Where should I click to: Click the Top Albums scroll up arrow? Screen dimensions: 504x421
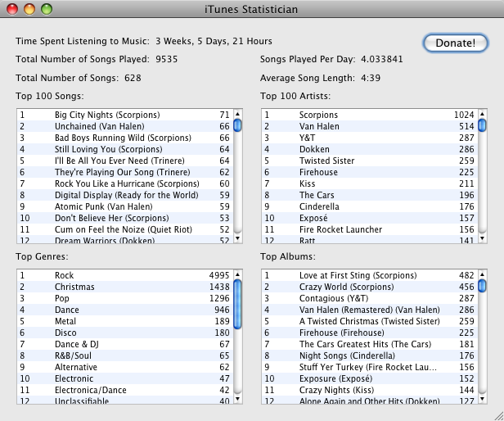click(482, 274)
